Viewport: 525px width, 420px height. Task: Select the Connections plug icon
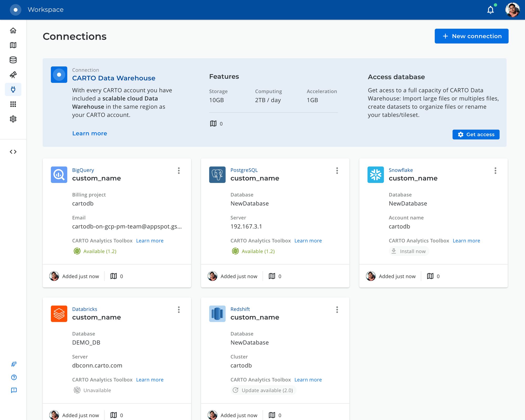pyautogui.click(x=13, y=90)
